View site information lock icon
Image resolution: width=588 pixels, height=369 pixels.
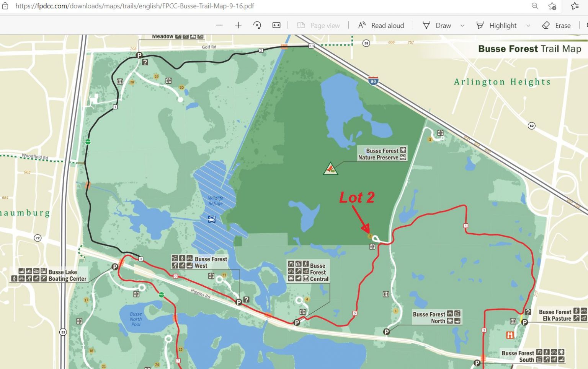pos(5,6)
